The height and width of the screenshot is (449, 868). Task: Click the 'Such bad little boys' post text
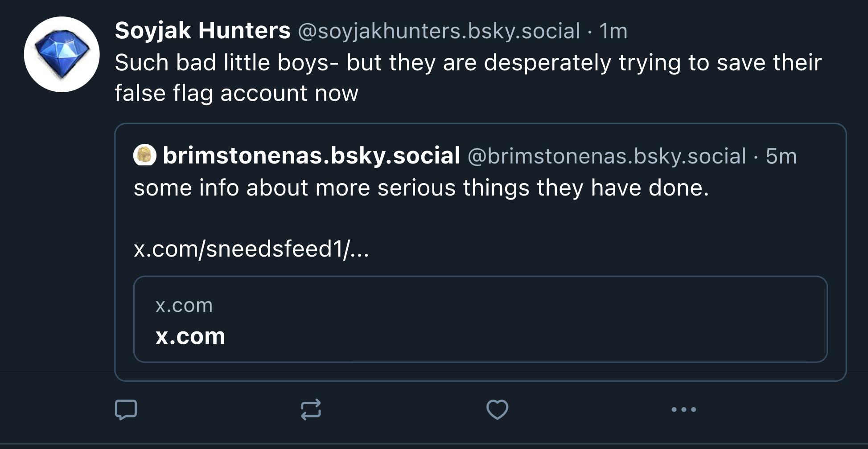pos(468,62)
